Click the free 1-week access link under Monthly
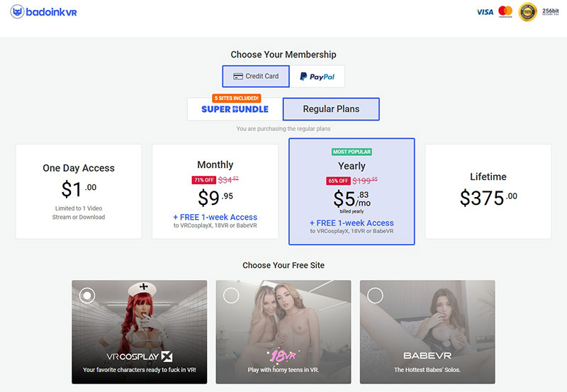This screenshot has width=567, height=392. click(215, 217)
